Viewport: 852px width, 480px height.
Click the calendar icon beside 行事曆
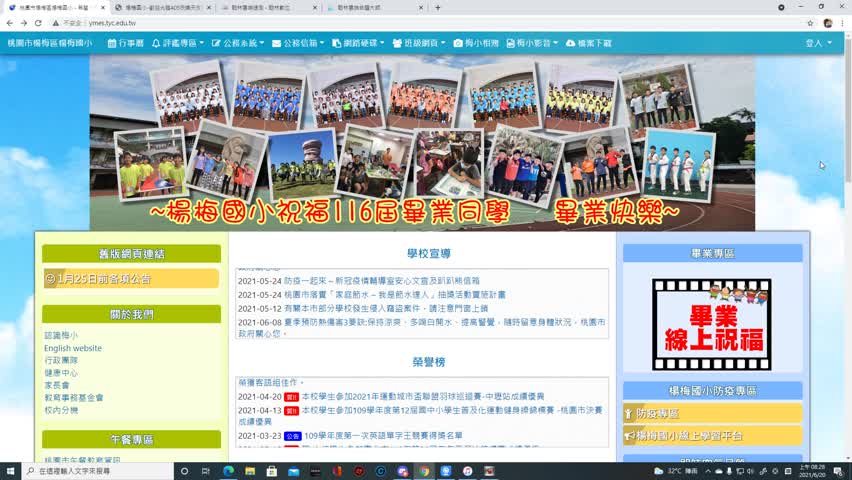point(112,43)
